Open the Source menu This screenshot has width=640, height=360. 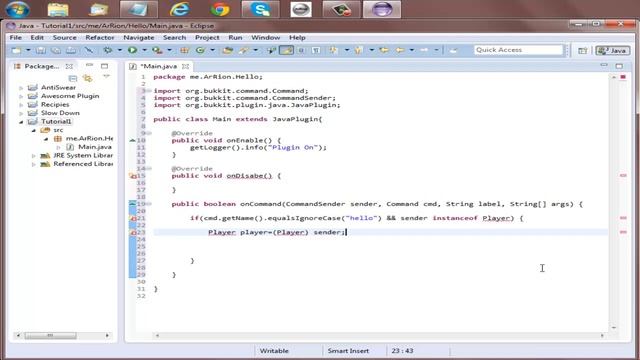pyautogui.click(x=64, y=38)
